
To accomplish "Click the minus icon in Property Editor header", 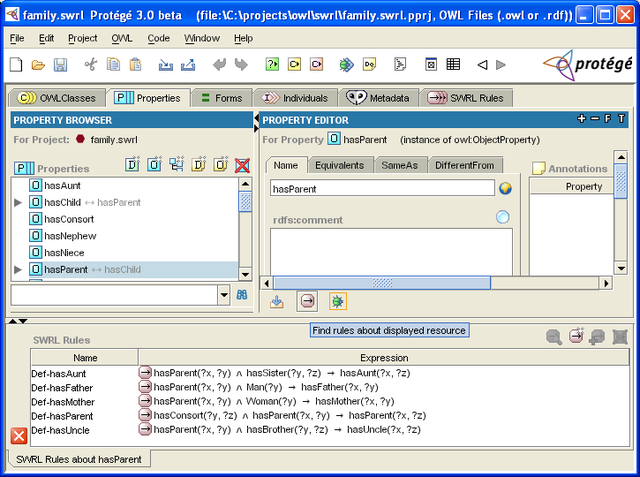I will (x=595, y=119).
